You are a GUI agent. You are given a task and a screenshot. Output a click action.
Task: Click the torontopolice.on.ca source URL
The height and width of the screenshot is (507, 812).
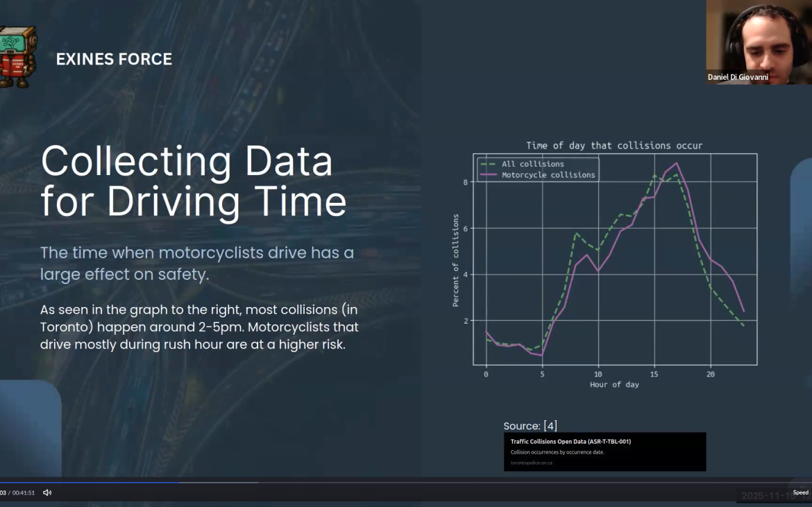[x=532, y=463]
